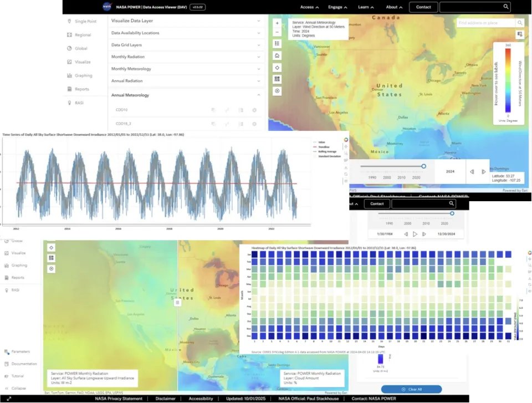The image size is (532, 403).
Task: Click the circled X icon on wind map
Action: [x=277, y=91]
